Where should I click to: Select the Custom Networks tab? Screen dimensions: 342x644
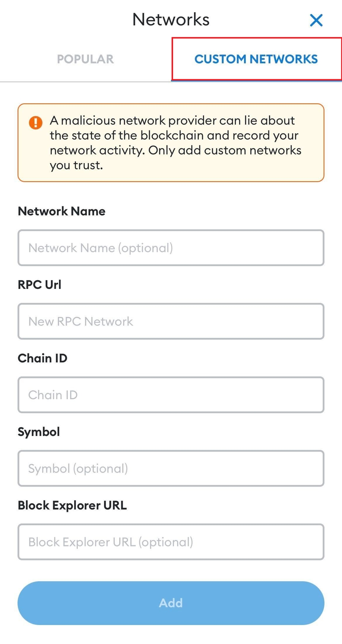pyautogui.click(x=256, y=59)
